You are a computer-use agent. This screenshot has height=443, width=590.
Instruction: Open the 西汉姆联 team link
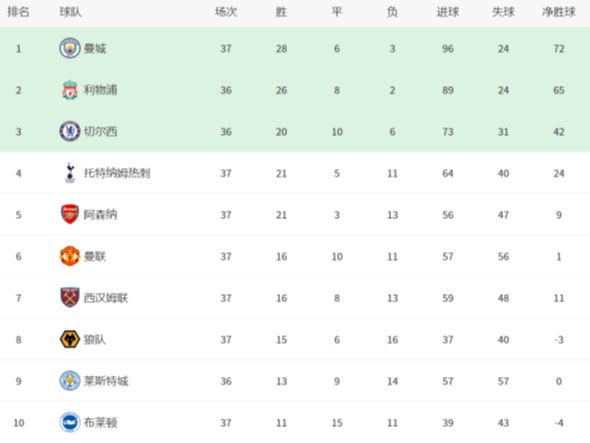point(106,298)
